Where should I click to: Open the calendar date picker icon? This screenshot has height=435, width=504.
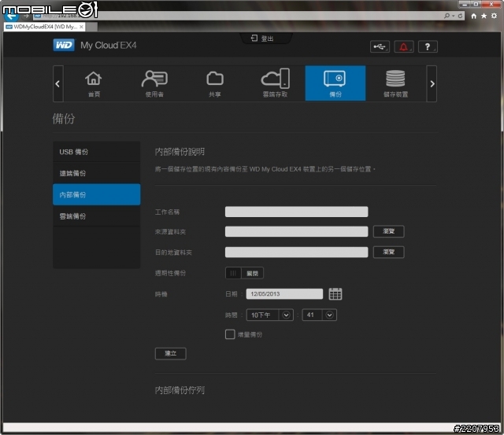(x=335, y=293)
